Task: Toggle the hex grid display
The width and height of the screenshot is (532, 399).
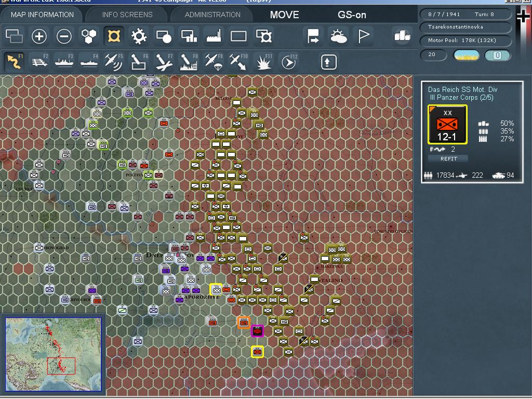Action: [x=89, y=36]
